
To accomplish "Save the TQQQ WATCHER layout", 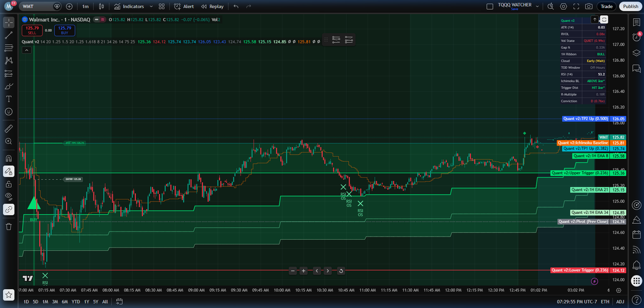I will pos(514,9).
